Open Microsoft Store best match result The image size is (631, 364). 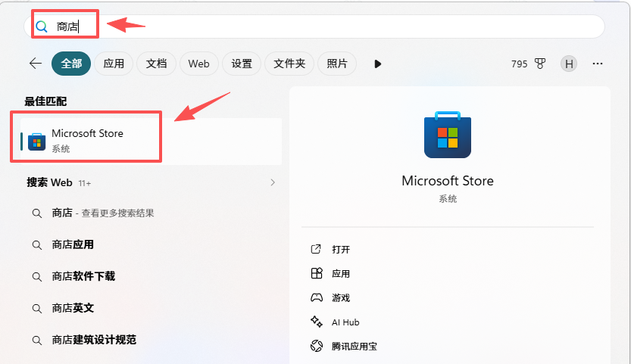coord(151,142)
